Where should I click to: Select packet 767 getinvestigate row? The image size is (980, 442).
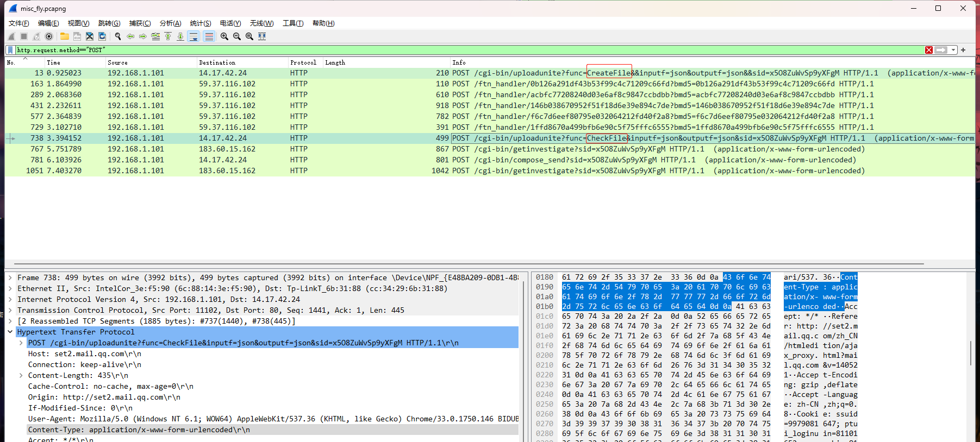(490, 149)
